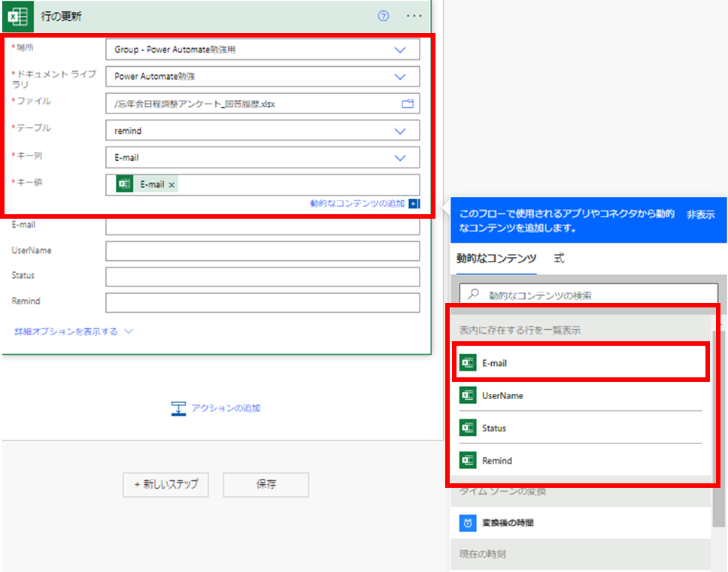Hide the dynamic content panel via 非表示
The width and height of the screenshot is (728, 572).
point(701,214)
